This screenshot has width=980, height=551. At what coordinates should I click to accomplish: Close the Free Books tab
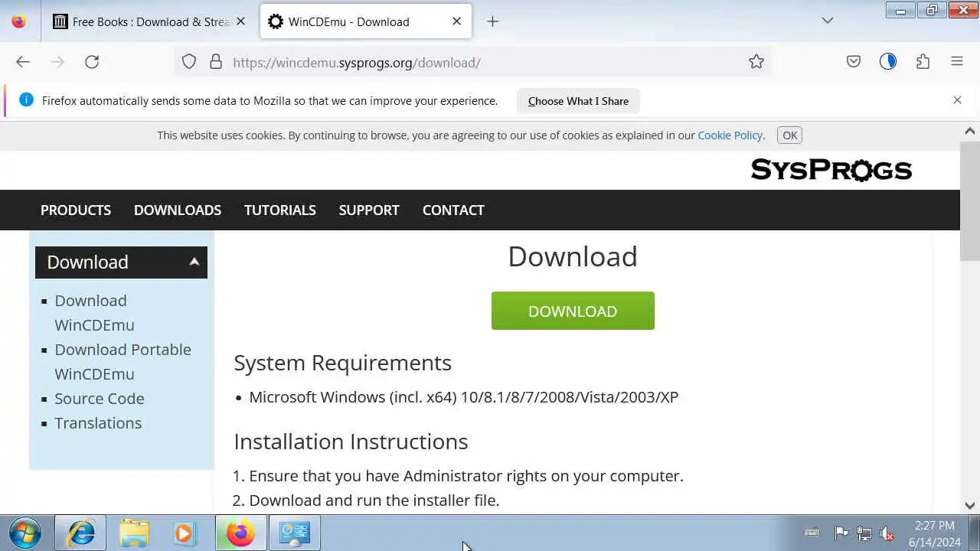[240, 21]
